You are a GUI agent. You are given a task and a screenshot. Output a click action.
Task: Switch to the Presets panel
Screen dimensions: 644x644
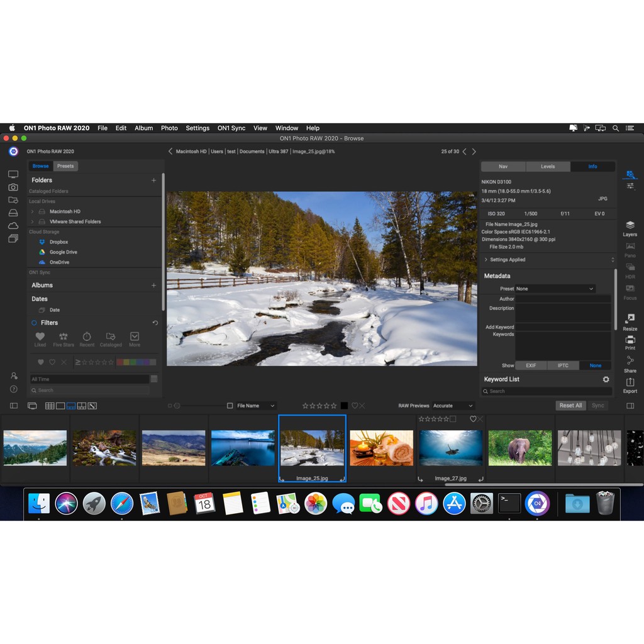(65, 166)
